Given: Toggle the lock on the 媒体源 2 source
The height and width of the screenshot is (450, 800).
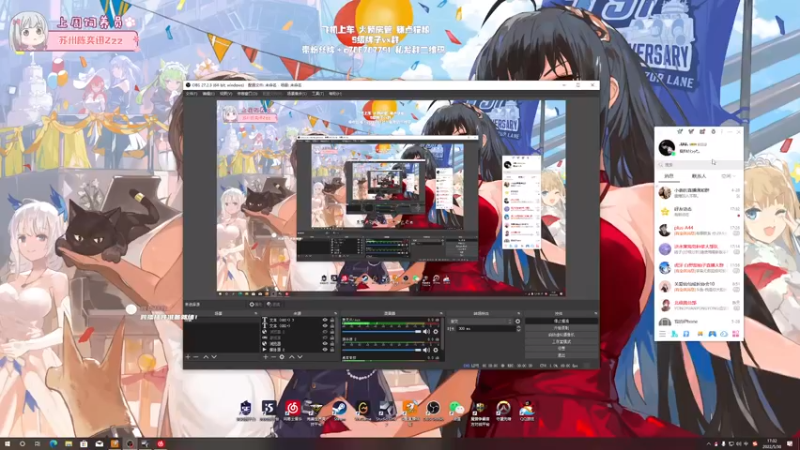Looking at the screenshot, I should tap(332, 349).
